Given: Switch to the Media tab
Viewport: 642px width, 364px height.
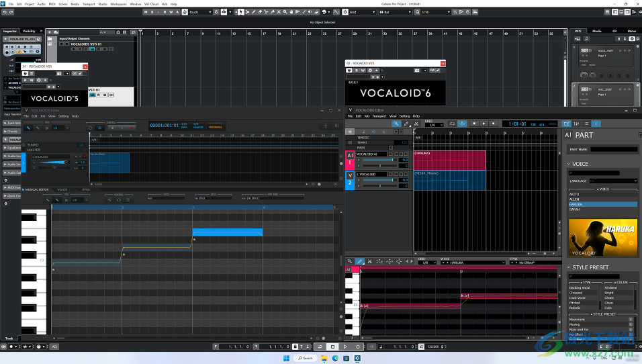Looking at the screenshot, I should point(596,31).
